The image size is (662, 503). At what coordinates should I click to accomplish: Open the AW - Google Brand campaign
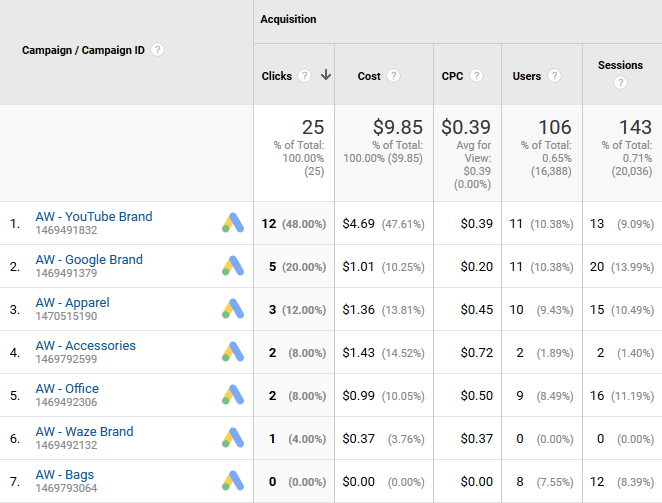89,259
